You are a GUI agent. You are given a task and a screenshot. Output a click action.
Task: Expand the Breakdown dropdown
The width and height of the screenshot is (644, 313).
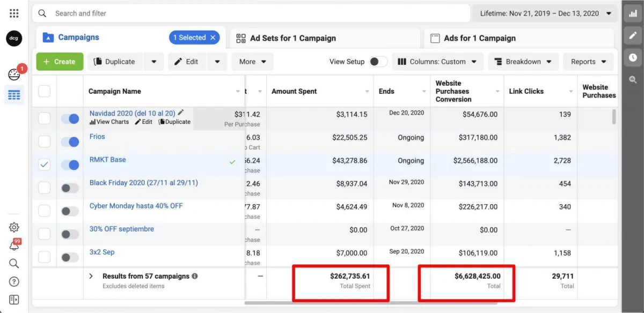[x=523, y=62]
